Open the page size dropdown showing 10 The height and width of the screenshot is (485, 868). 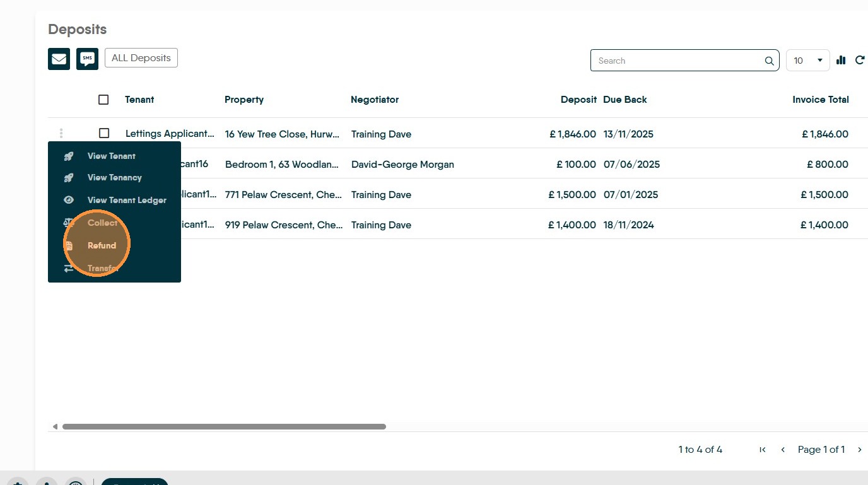807,61
